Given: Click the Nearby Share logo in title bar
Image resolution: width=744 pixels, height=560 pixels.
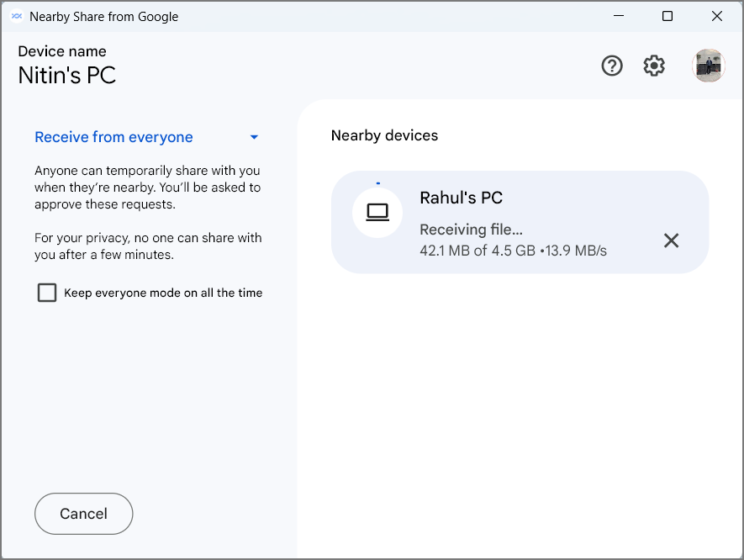Looking at the screenshot, I should [x=16, y=16].
